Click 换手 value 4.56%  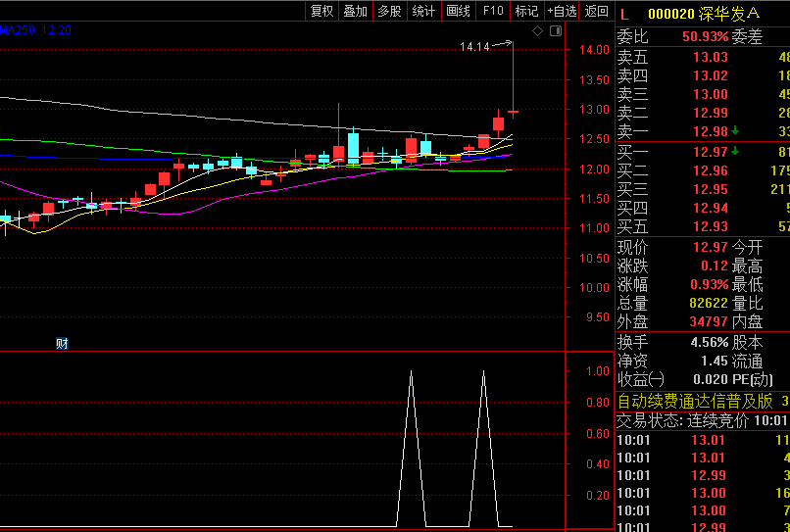(x=710, y=343)
